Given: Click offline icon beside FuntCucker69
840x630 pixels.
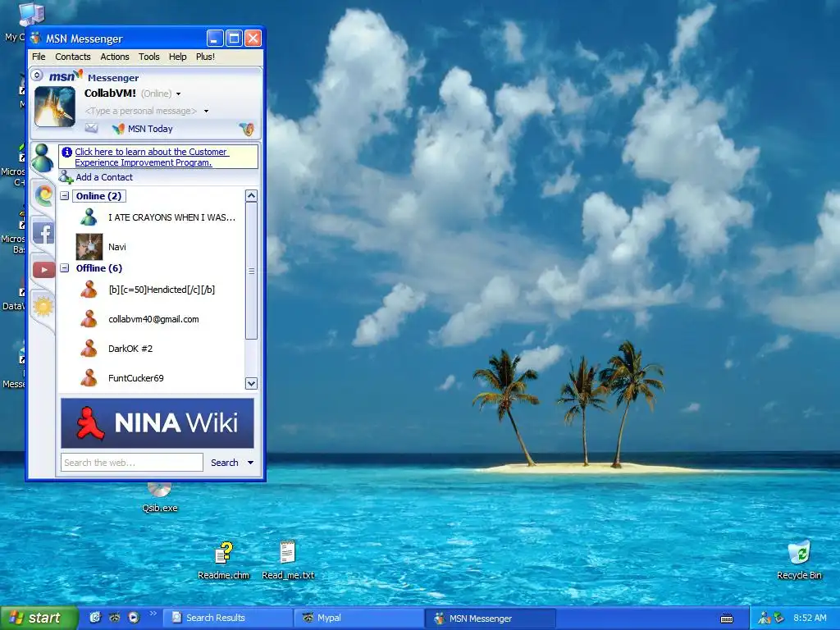Looking at the screenshot, I should pos(89,377).
